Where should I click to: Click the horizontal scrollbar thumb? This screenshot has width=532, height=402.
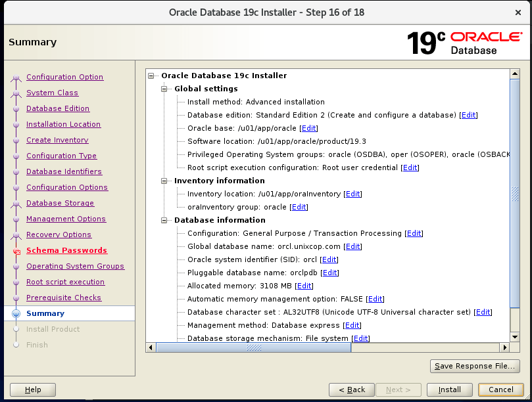click(x=253, y=347)
